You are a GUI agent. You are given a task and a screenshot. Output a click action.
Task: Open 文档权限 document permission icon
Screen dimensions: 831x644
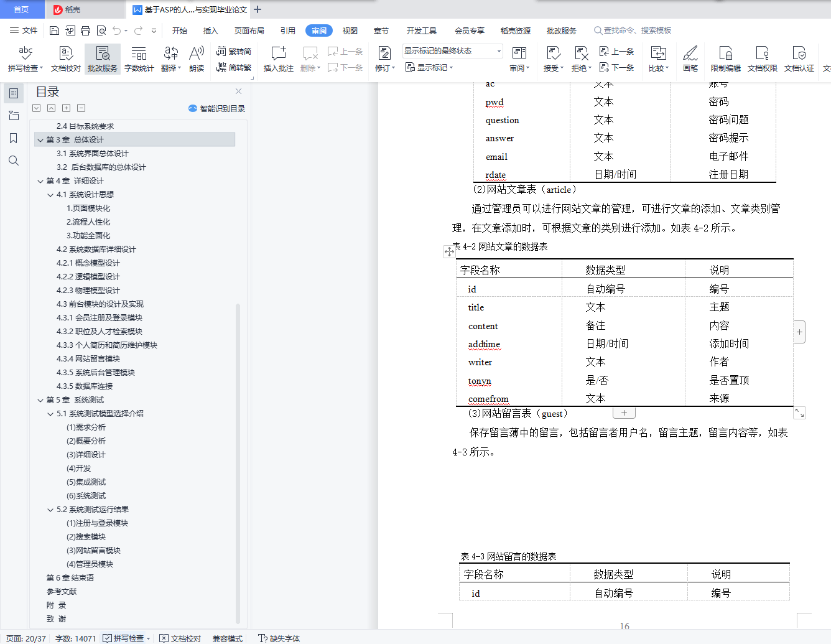tap(763, 59)
